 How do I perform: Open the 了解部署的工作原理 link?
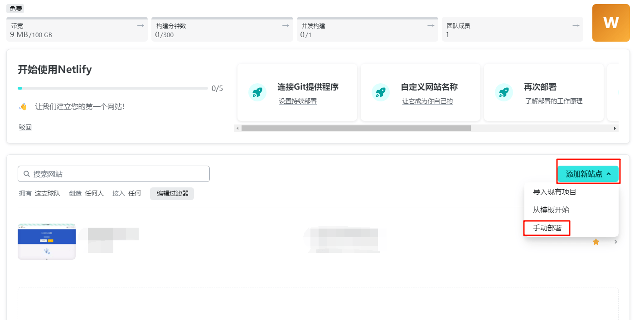[x=554, y=101]
